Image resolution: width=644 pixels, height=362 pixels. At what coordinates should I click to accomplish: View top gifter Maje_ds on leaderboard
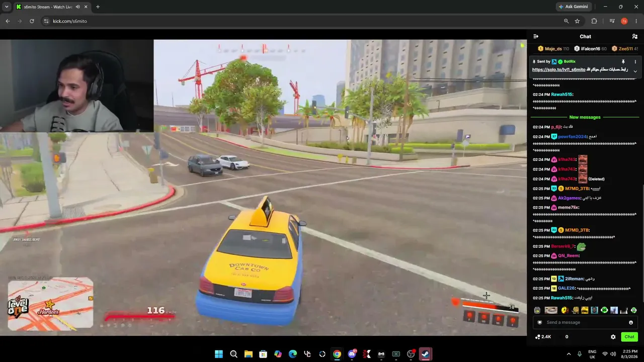click(553, 49)
